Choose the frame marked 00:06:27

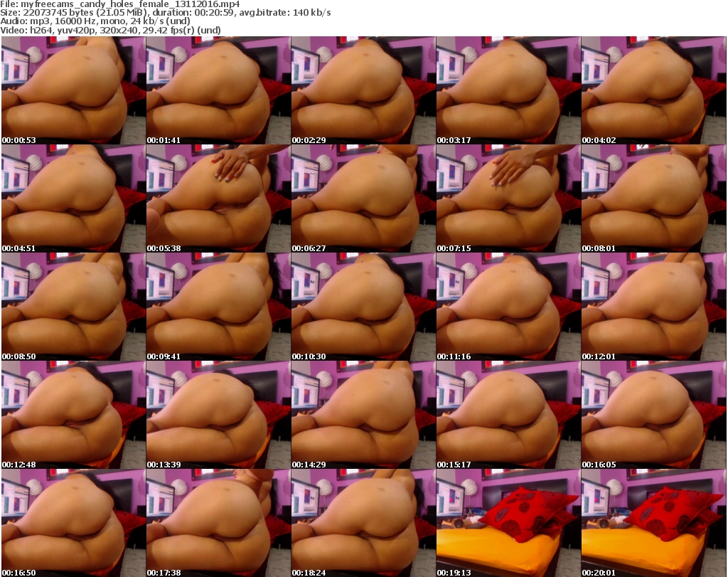pyautogui.click(x=363, y=198)
